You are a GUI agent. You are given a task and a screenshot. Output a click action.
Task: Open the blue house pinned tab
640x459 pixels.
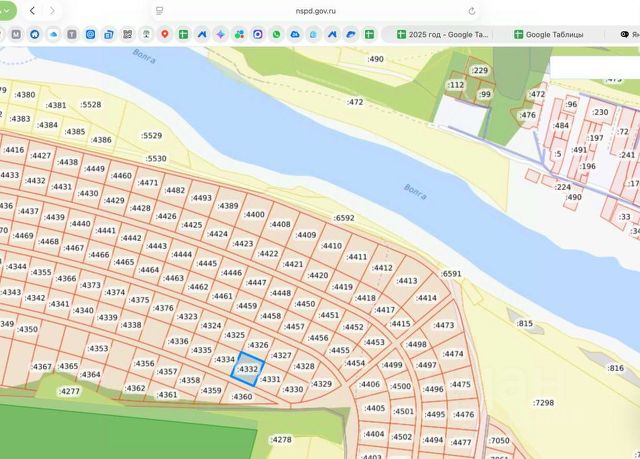point(35,35)
